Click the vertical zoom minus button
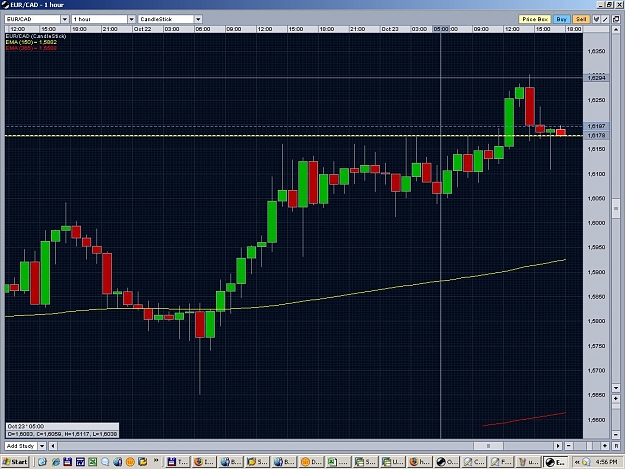Viewport: 625px width, 469px height. point(616,434)
